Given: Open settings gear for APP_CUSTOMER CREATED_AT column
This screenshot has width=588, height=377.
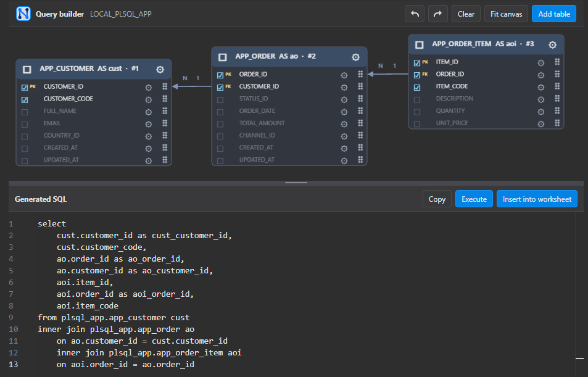Looking at the screenshot, I should pyautogui.click(x=149, y=149).
